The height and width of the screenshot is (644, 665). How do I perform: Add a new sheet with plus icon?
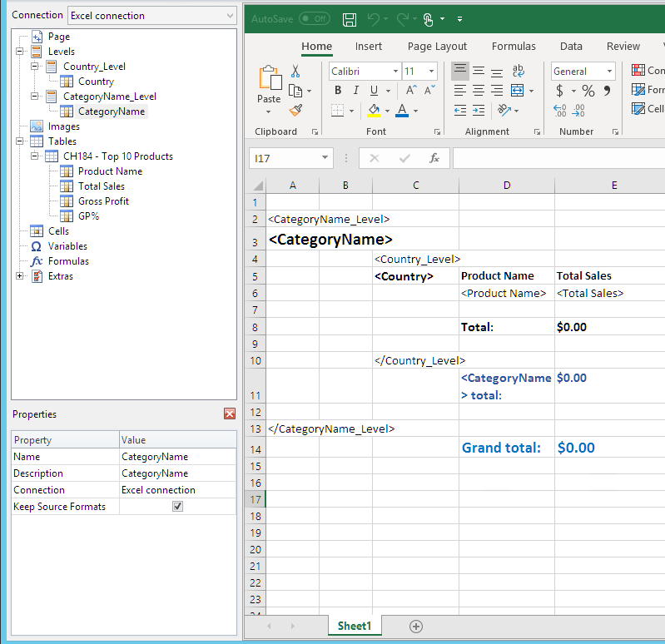(416, 627)
